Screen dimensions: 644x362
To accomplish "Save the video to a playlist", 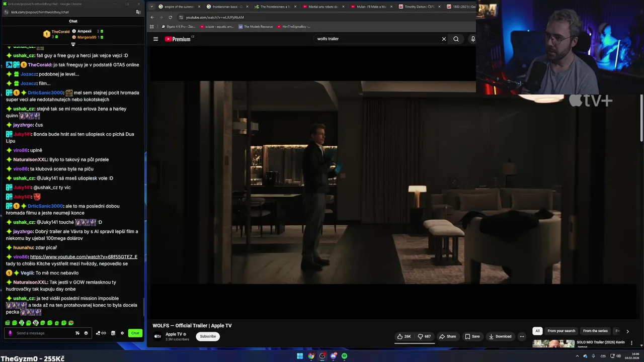I will (472, 336).
